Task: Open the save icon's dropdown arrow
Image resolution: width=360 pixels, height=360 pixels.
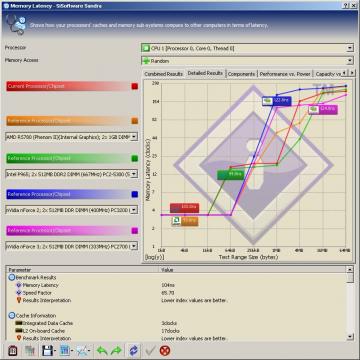Action: coord(55,351)
